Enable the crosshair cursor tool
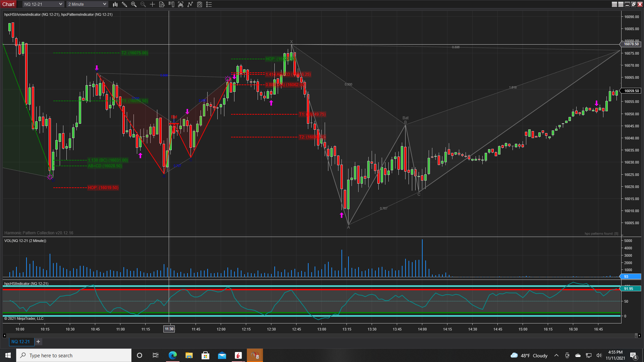Viewport: 644px width, 362px height. click(x=152, y=4)
